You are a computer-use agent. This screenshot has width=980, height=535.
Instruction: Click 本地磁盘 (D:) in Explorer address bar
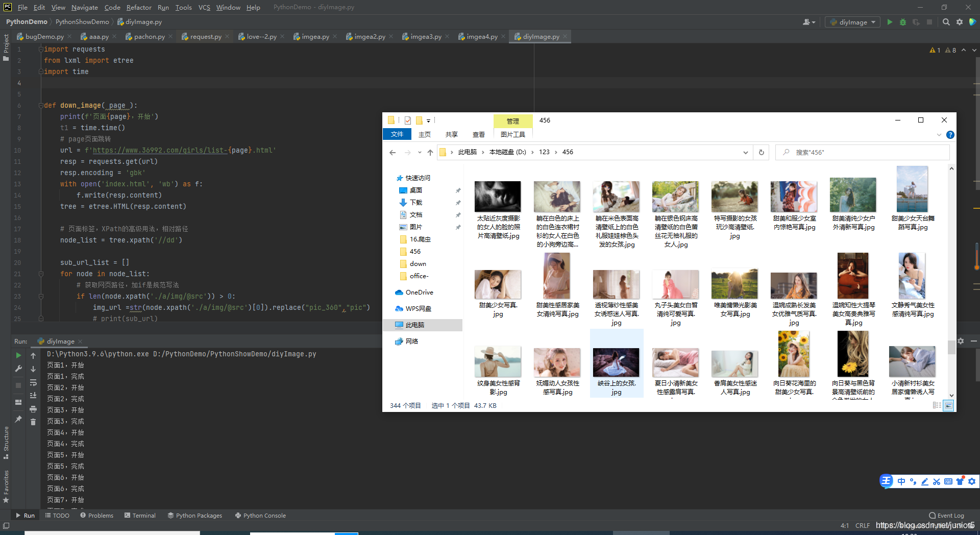[507, 152]
